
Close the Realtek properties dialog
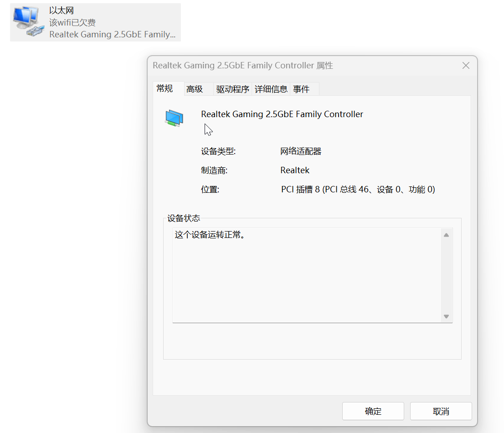tap(466, 66)
